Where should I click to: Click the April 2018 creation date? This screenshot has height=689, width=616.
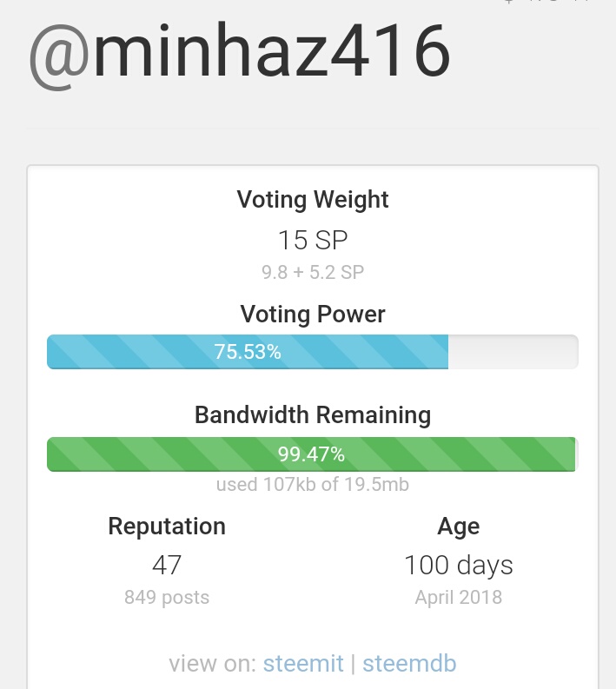click(x=459, y=598)
